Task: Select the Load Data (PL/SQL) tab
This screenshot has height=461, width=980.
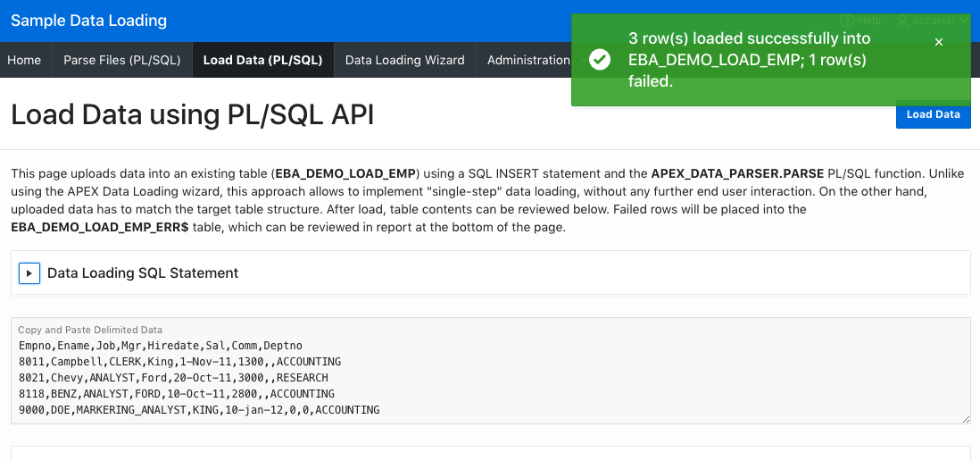Action: point(262,60)
